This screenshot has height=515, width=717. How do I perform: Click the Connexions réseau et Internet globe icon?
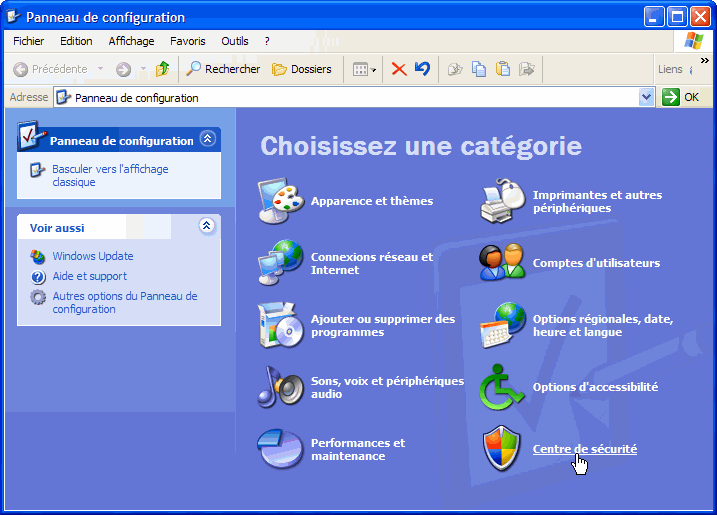pos(280,263)
